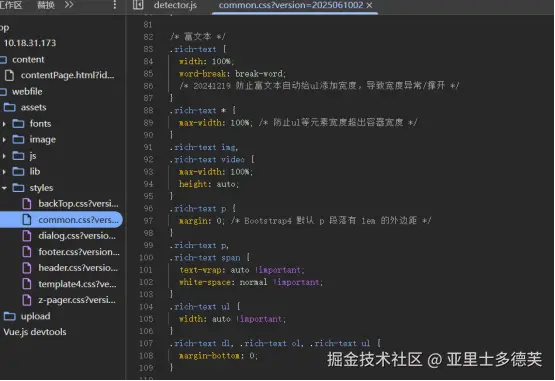This screenshot has width=555, height=381.
Task: Click the header.css file icon
Action: pos(27,268)
